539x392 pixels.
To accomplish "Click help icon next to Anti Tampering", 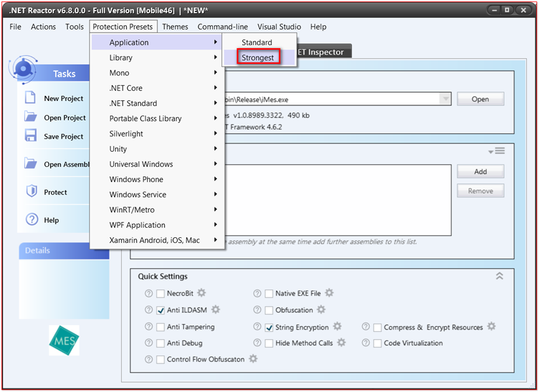I will (148, 326).
